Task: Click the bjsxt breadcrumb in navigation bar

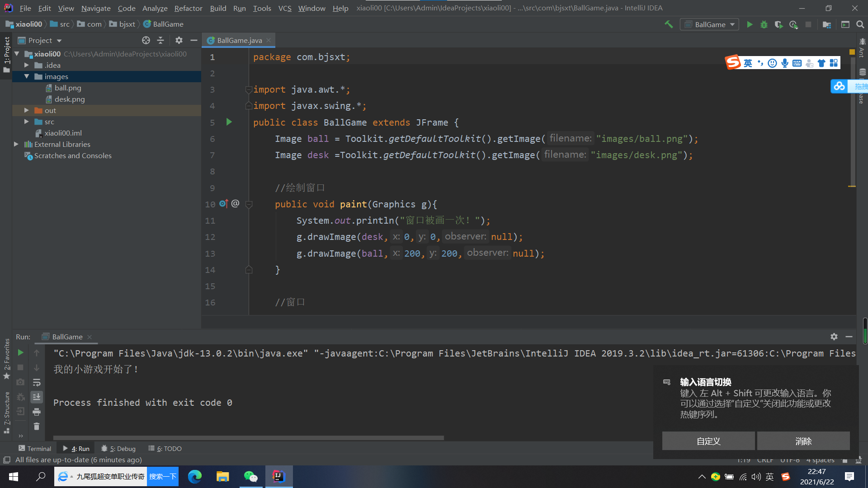Action: click(127, 24)
